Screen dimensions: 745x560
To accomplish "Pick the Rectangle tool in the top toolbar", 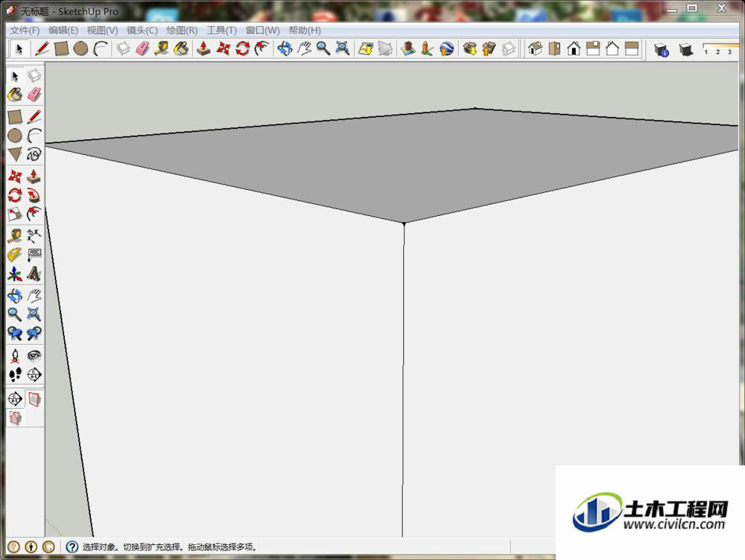I will tap(61, 48).
